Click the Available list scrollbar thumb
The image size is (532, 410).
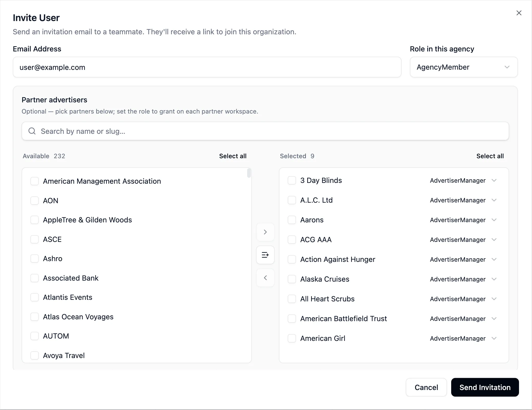point(249,173)
